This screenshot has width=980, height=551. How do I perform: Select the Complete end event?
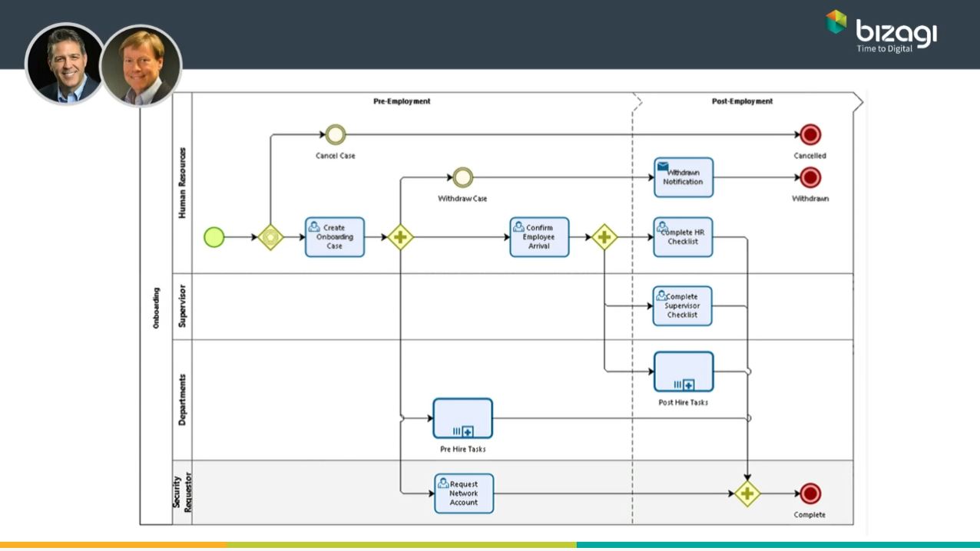tap(810, 493)
